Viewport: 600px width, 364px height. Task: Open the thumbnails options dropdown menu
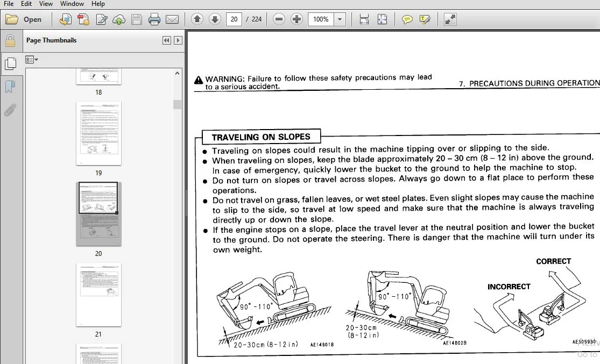31,60
